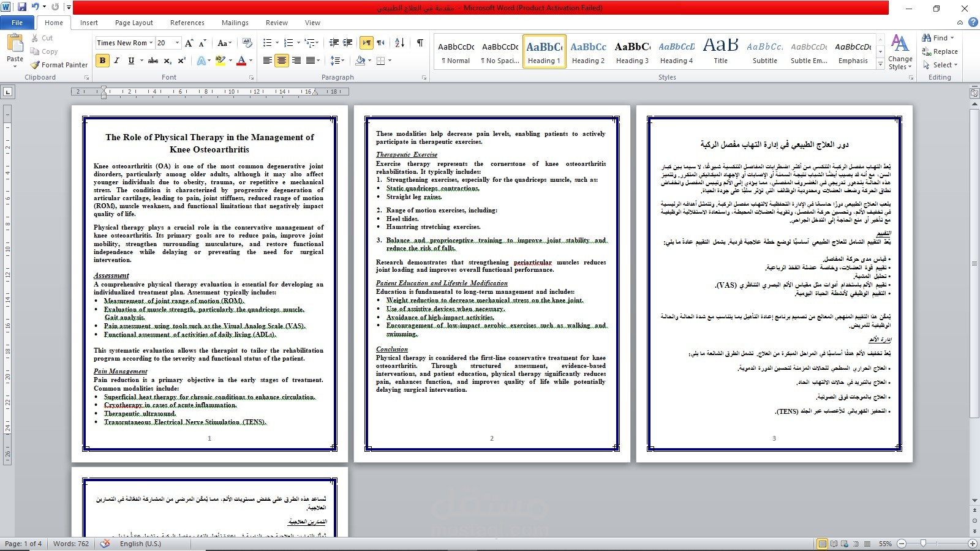Click the vertical scrollbar thumb
Image resolution: width=980 pixels, height=551 pixels.
[x=974, y=263]
